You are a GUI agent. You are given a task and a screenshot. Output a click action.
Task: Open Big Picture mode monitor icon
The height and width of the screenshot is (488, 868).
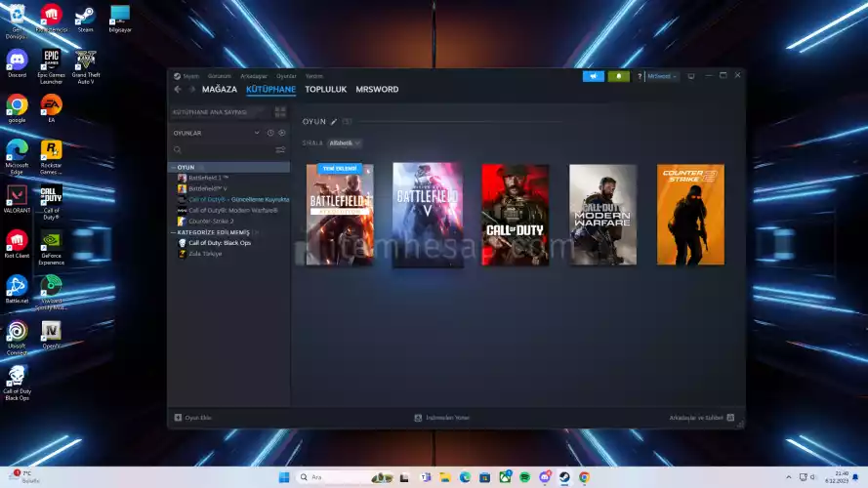click(691, 76)
